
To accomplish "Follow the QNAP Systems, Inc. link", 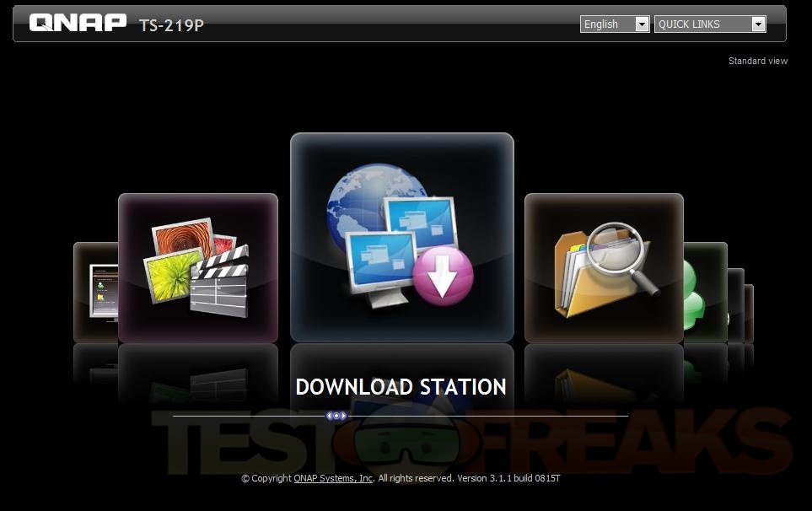I will 333,478.
